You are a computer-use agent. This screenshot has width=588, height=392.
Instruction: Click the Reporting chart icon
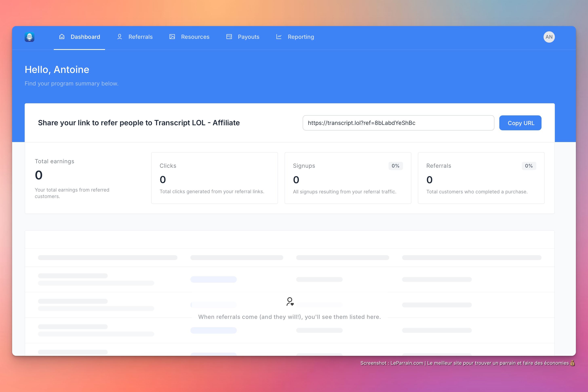279,37
